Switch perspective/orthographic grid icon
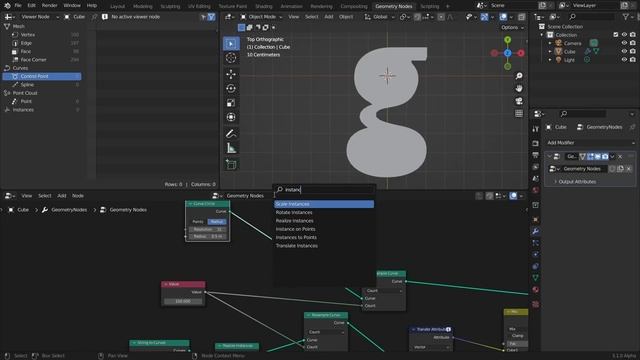The image size is (640, 360). tap(519, 113)
